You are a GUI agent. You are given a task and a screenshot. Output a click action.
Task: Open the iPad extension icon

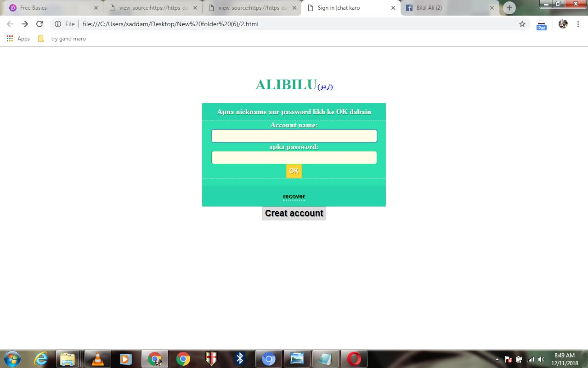click(542, 25)
